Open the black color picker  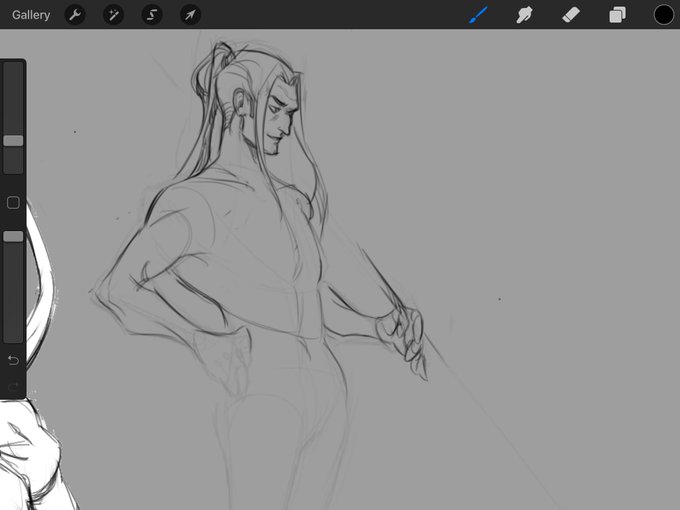[664, 15]
